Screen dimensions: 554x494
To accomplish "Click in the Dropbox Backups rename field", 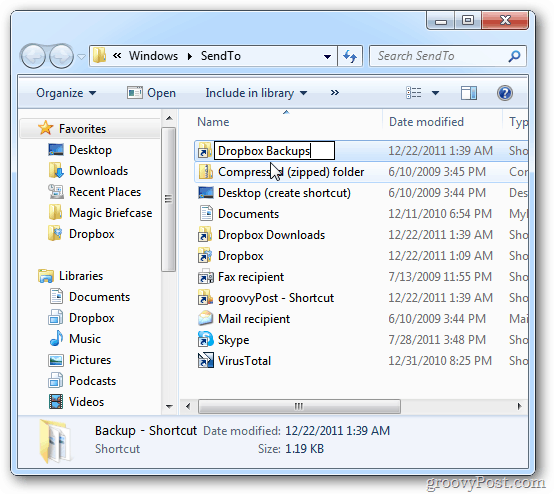I will pos(274,151).
